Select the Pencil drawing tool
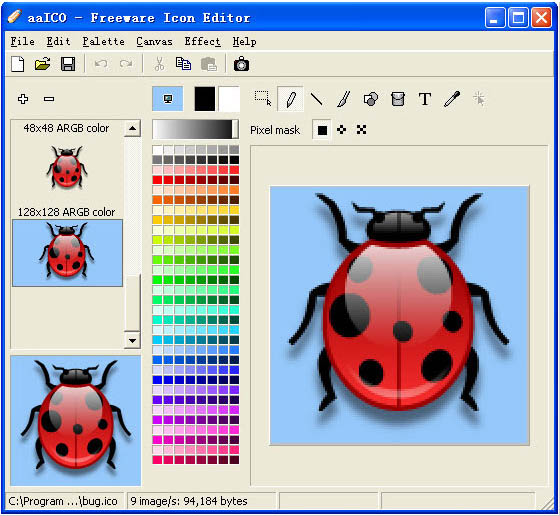 pyautogui.click(x=290, y=99)
